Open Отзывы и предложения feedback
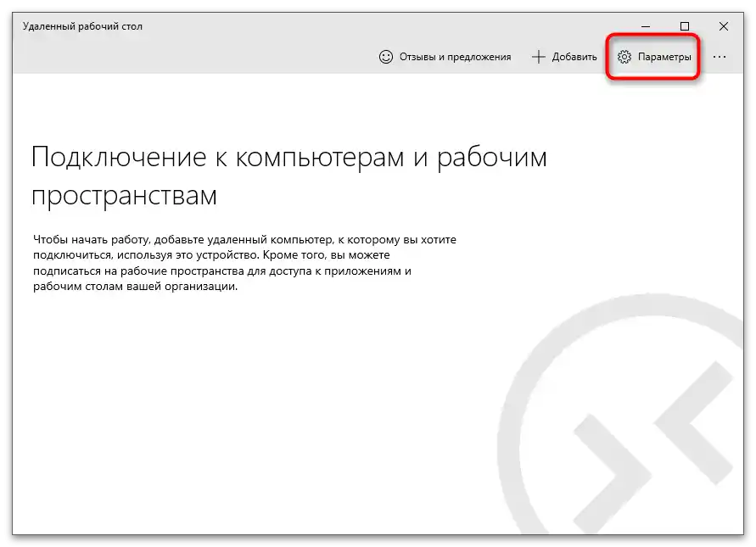The width and height of the screenshot is (756, 547). pos(445,57)
